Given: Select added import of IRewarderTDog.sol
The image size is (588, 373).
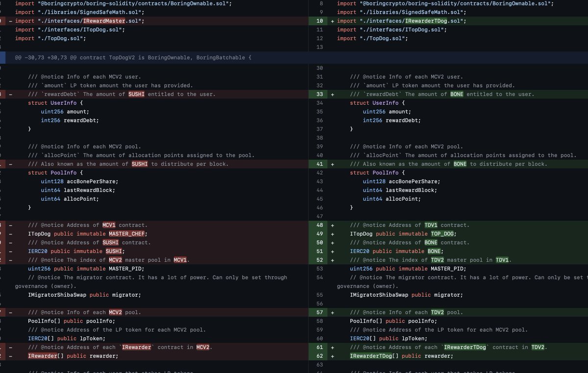Looking at the screenshot, I should [x=402, y=21].
